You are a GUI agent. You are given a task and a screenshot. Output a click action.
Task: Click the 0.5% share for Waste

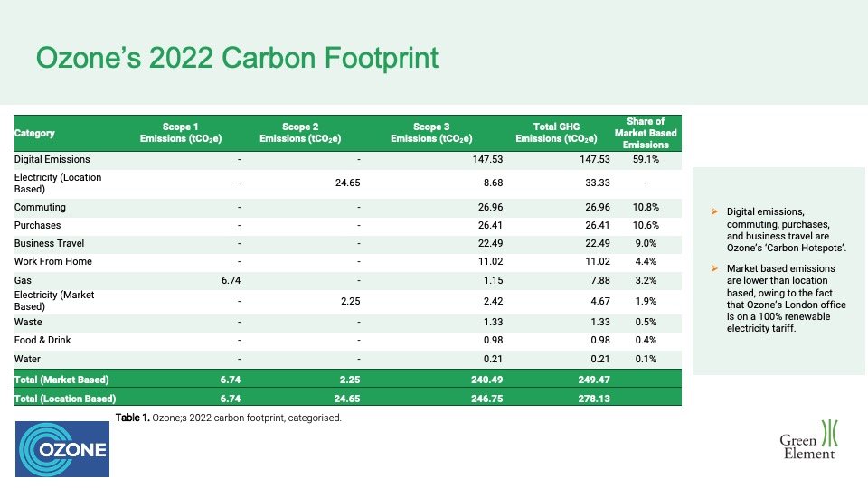pos(646,322)
